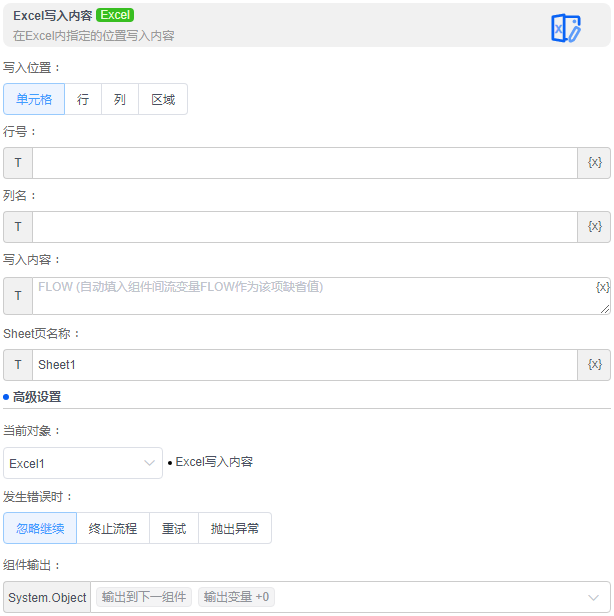Focus the 行号 input field
Image resolution: width=614 pixels, height=616 pixels.
pyautogui.click(x=305, y=163)
